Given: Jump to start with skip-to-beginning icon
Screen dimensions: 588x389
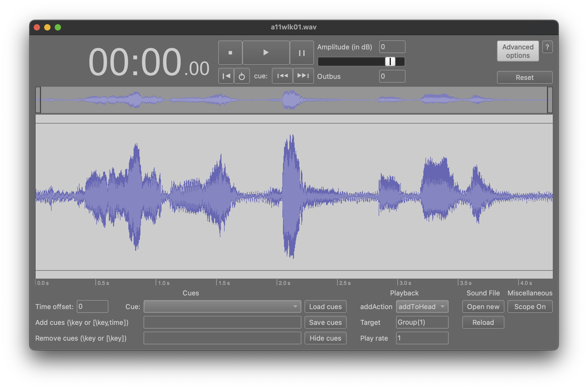Looking at the screenshot, I should pyautogui.click(x=226, y=76).
